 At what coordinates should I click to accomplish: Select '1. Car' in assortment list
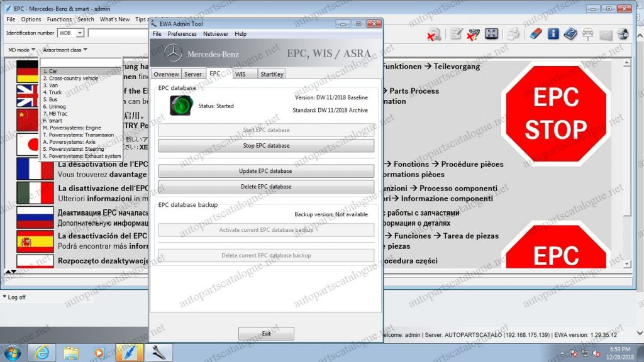81,71
